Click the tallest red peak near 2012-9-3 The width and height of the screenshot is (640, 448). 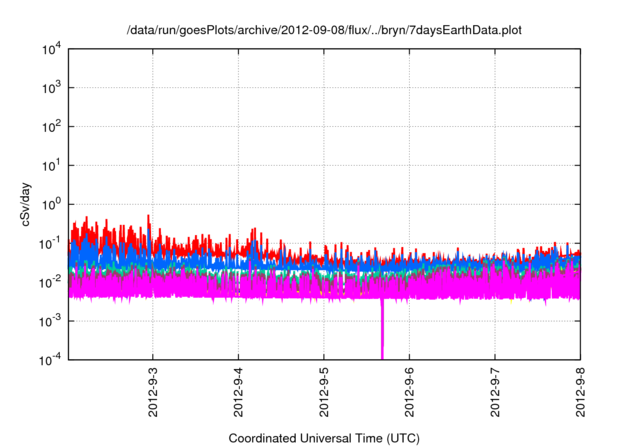pos(150,218)
